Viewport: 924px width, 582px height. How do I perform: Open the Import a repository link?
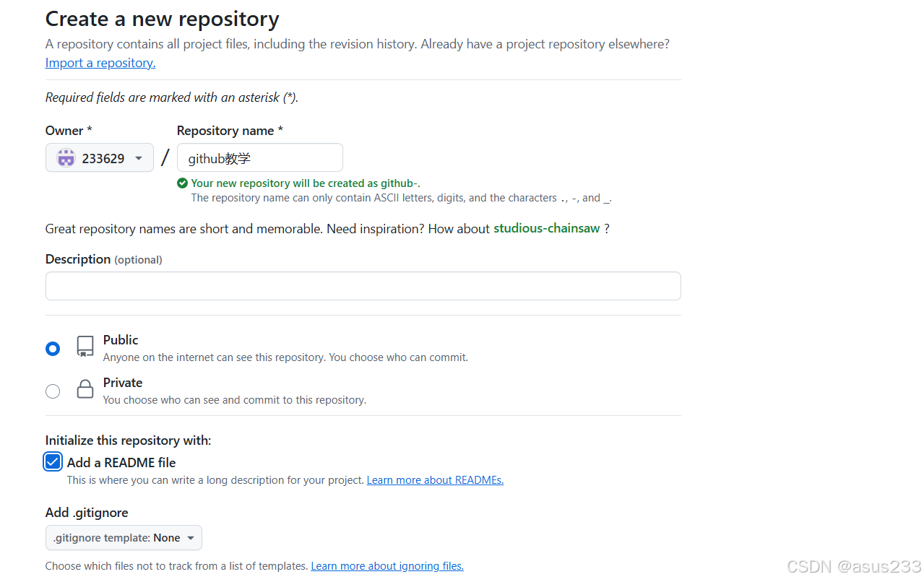coord(100,63)
